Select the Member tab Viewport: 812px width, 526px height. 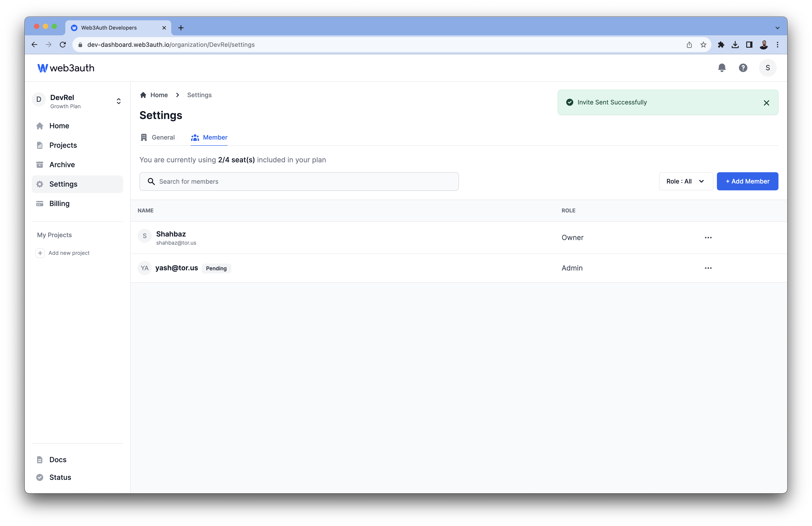click(209, 137)
